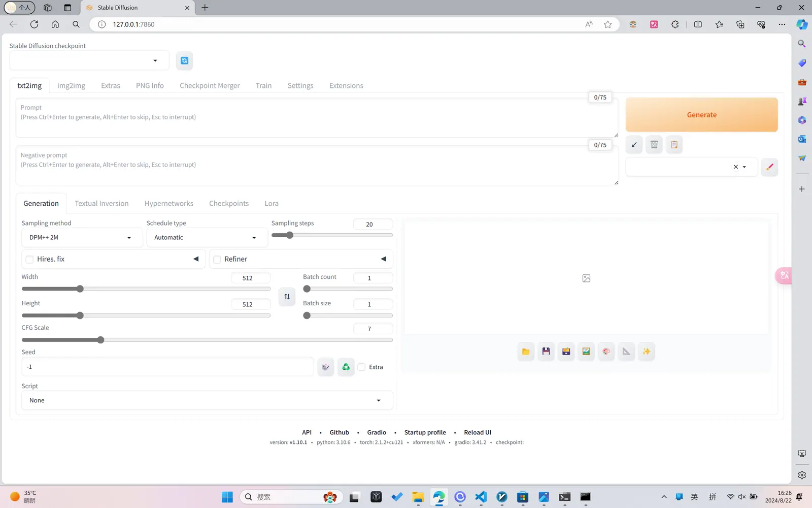
Task: Open the Script dropdown showing None
Action: pyautogui.click(x=207, y=400)
